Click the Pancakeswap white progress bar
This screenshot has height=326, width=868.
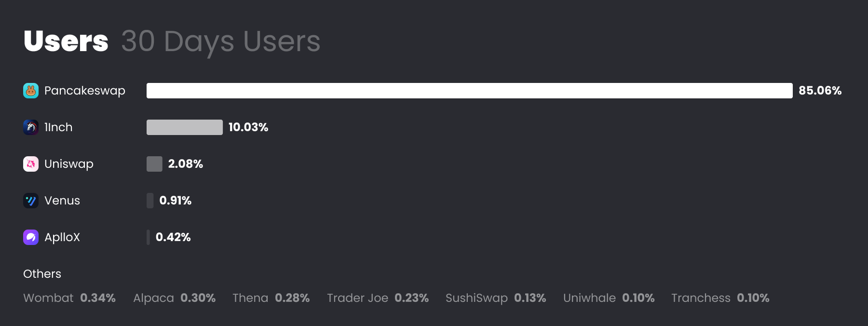[x=470, y=91]
